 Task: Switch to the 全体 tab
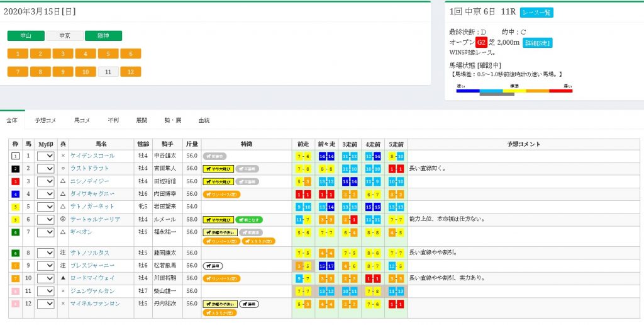pyautogui.click(x=13, y=120)
